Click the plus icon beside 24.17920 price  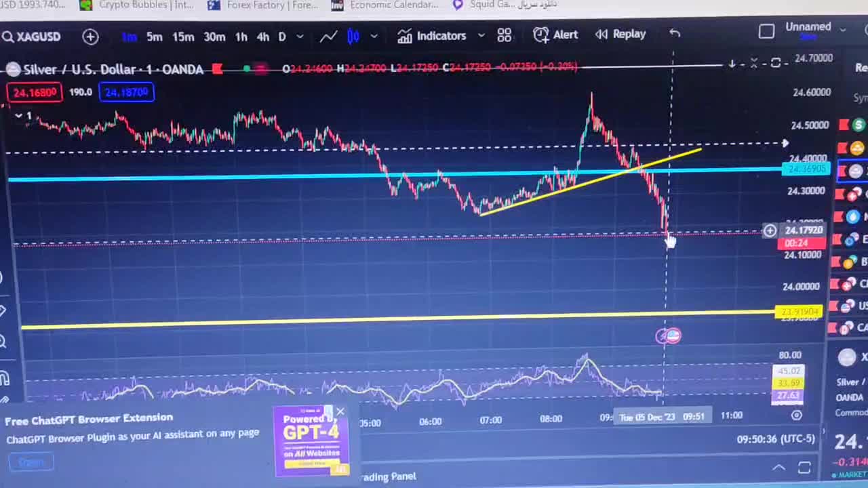(770, 231)
